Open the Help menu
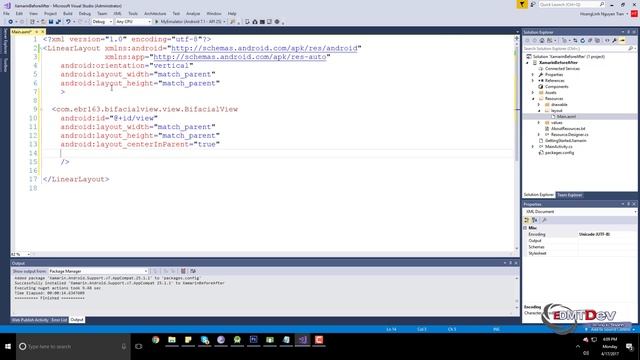 pos(232,13)
